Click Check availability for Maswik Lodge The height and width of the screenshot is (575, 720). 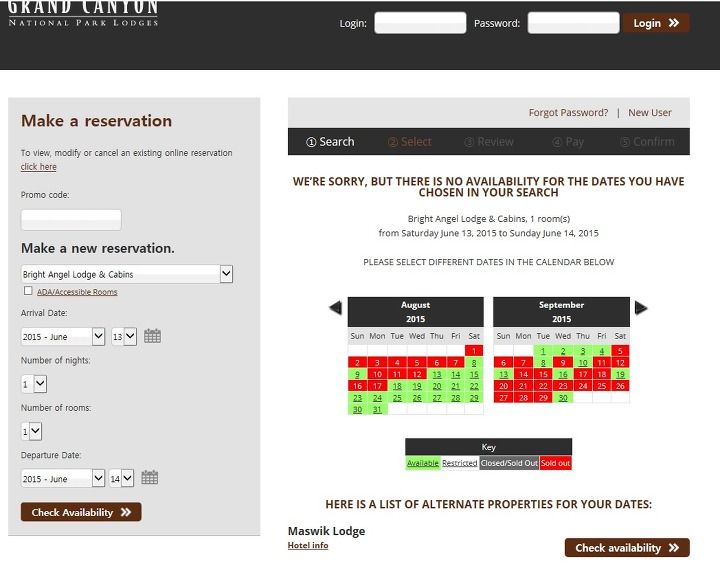(627, 548)
